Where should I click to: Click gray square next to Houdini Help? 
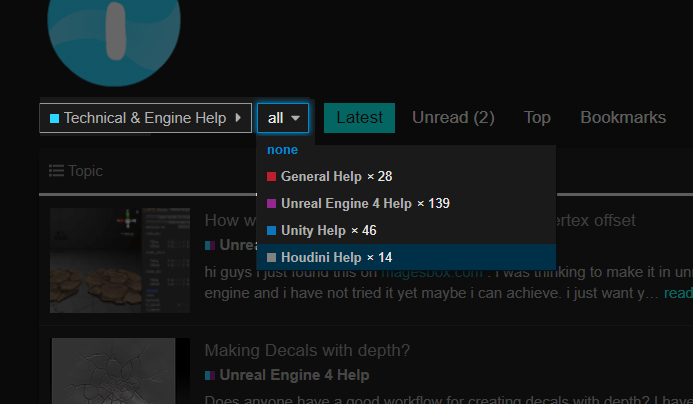click(x=271, y=257)
